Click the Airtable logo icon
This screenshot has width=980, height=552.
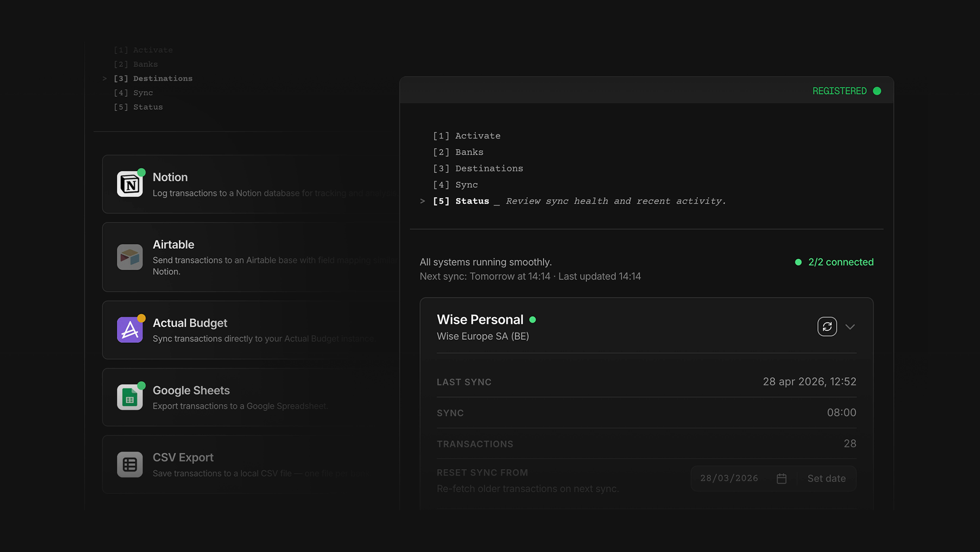130,257
